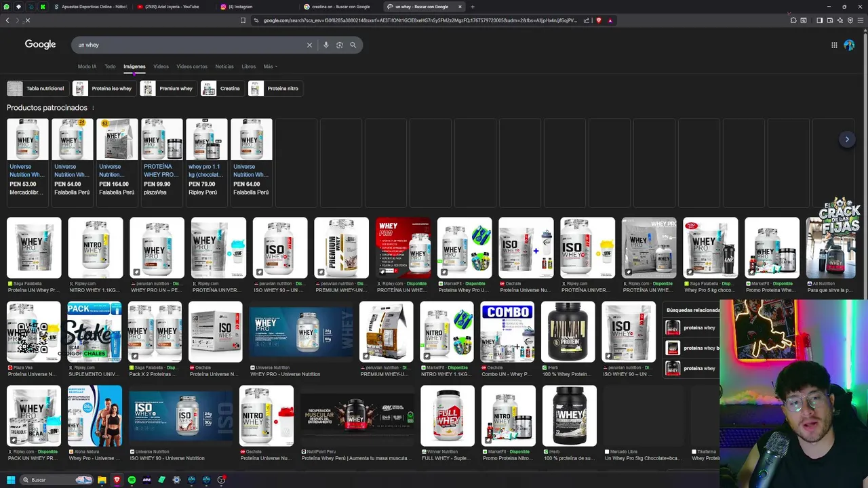Open search by image (Lens) icon
Screen dimensions: 868x488
(x=340, y=45)
